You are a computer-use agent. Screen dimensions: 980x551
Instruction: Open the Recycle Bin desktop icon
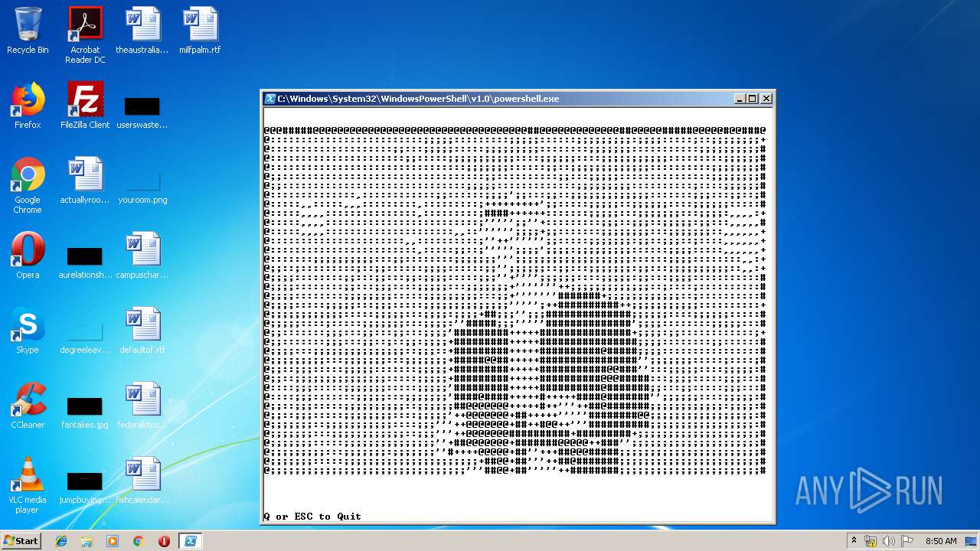tap(28, 31)
